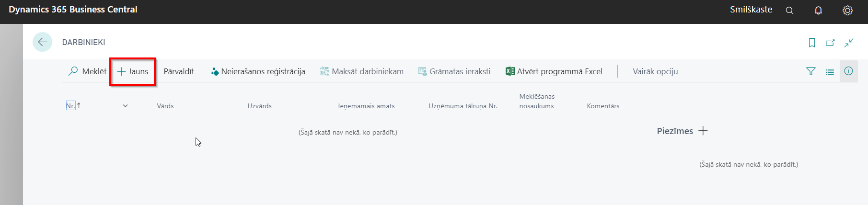Open the notifications bell
Viewport: 868px width, 205px height.
coord(818,10)
